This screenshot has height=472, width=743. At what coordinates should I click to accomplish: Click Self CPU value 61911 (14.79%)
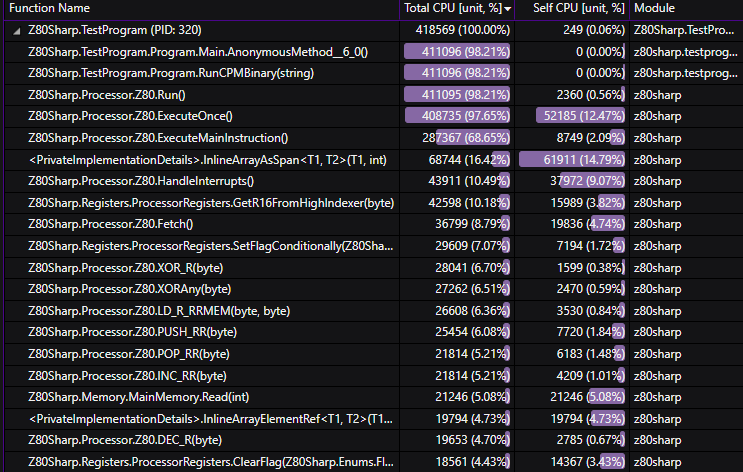[584, 160]
